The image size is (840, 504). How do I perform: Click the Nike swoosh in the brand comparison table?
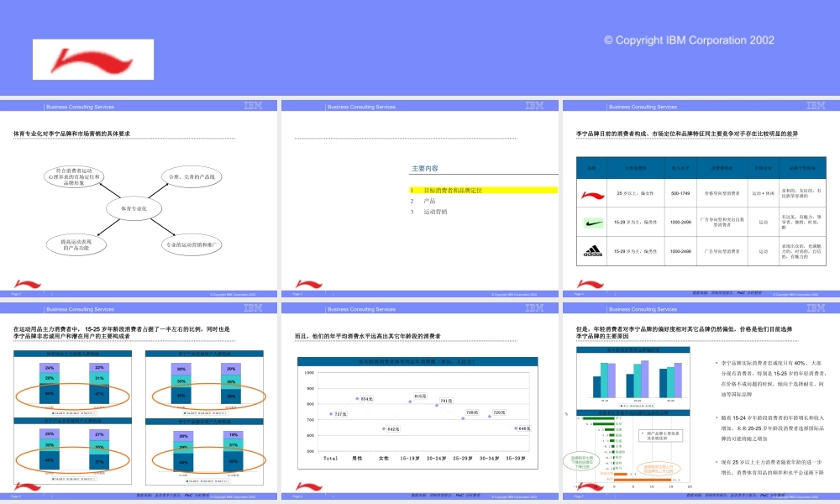coord(596,223)
